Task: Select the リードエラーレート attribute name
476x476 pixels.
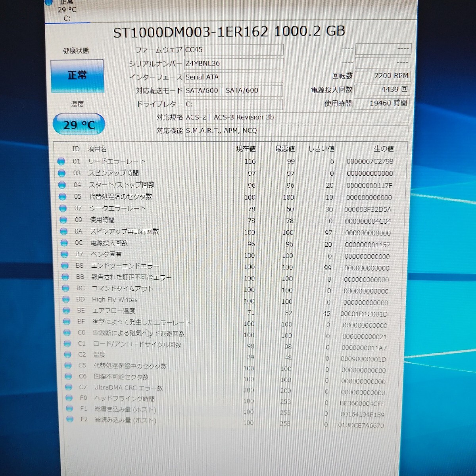Action: click(x=117, y=161)
